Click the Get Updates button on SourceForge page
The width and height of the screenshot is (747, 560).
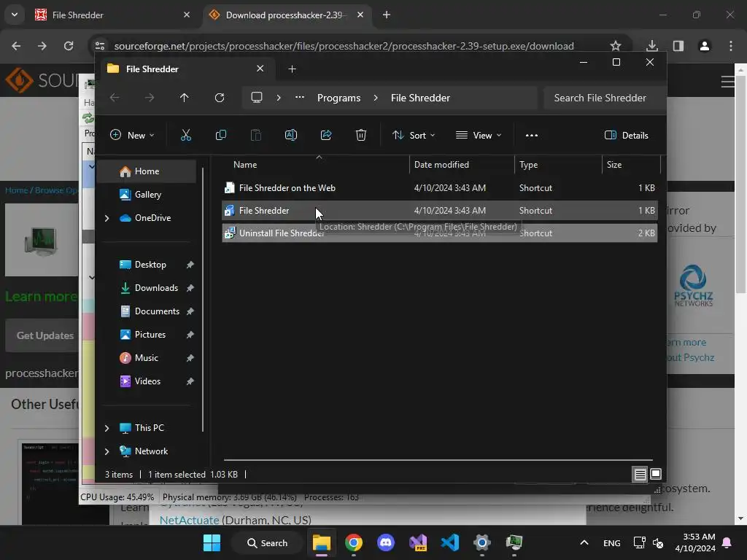(x=44, y=335)
